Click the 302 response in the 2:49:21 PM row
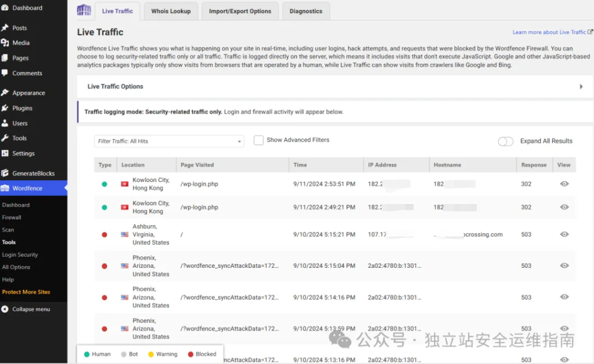This screenshot has width=594, height=364. 526,207
